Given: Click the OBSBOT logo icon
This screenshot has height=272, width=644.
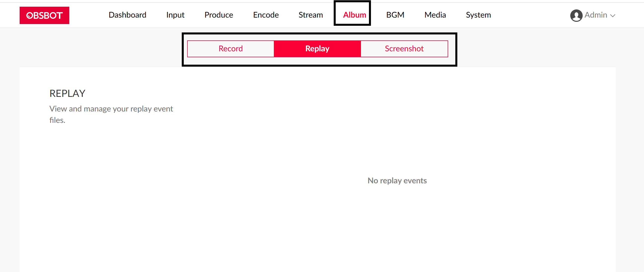Looking at the screenshot, I should click(x=44, y=15).
